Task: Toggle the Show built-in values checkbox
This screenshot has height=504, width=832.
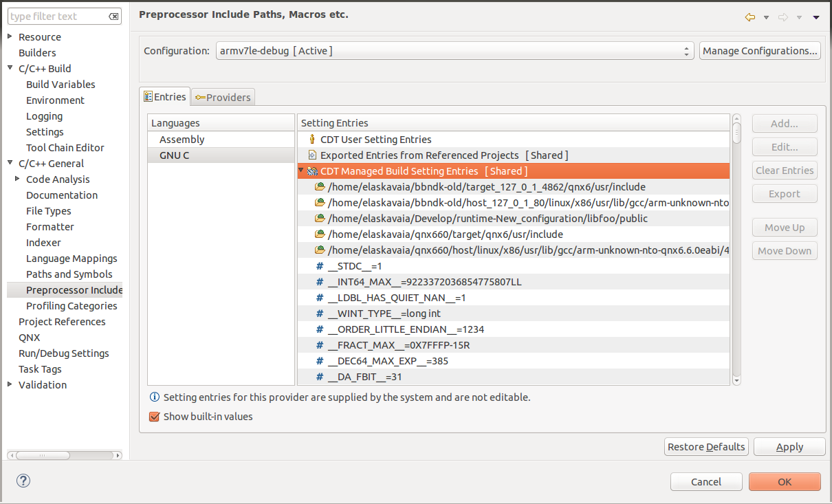Action: click(x=155, y=417)
